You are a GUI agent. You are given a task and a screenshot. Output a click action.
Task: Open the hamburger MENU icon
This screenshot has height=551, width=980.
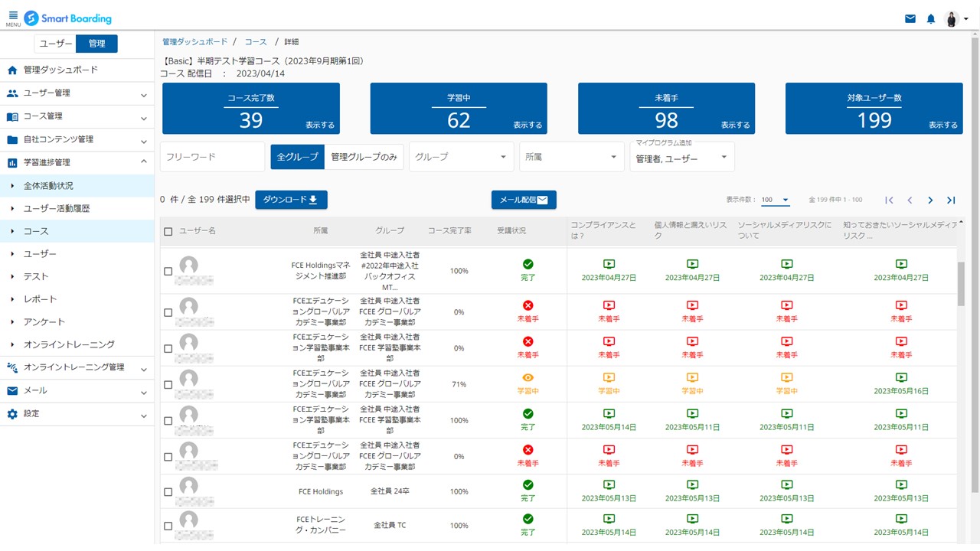click(x=13, y=18)
